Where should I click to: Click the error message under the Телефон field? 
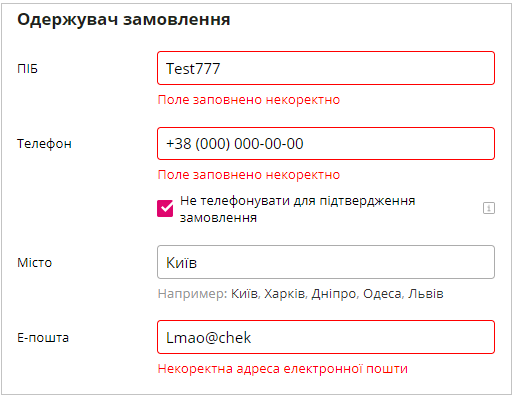pyautogui.click(x=249, y=175)
